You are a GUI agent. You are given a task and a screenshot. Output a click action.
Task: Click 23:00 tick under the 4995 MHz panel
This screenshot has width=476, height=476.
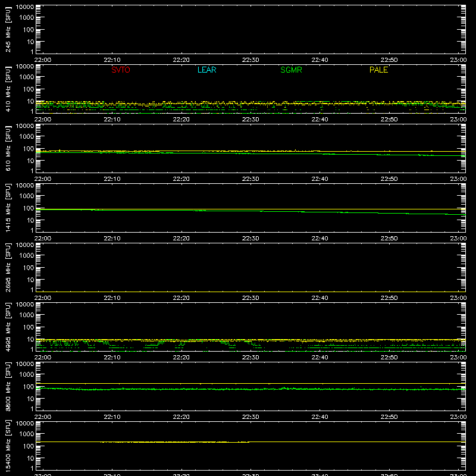[x=458, y=358]
